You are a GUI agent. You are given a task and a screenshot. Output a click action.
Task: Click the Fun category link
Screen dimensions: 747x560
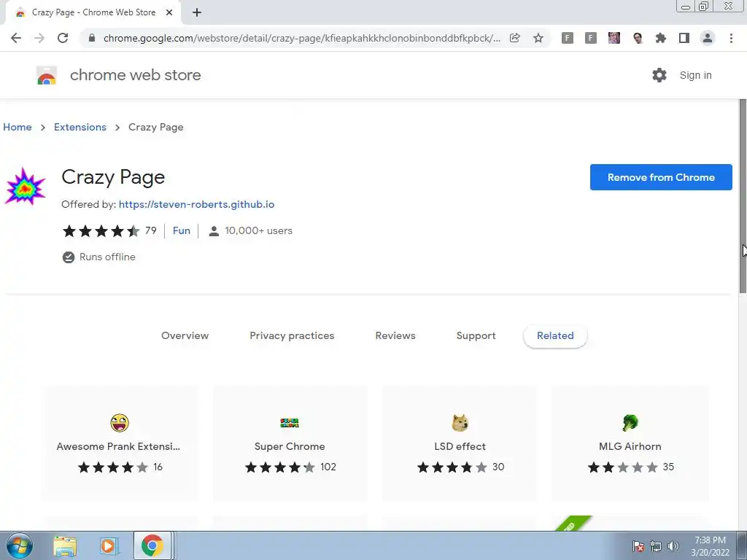click(x=182, y=230)
